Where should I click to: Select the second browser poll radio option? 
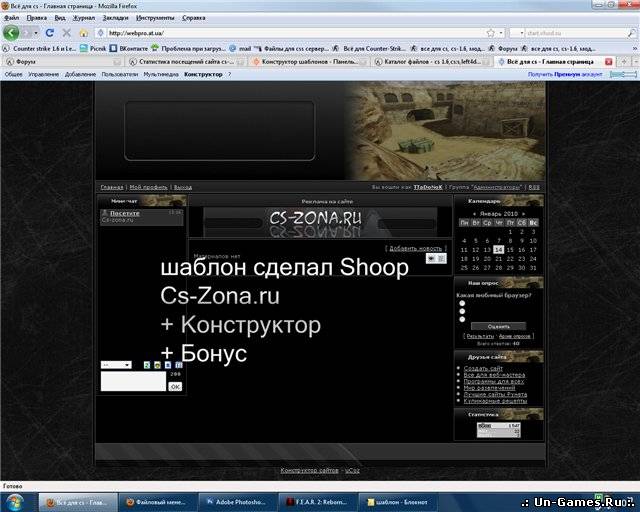[x=462, y=311]
